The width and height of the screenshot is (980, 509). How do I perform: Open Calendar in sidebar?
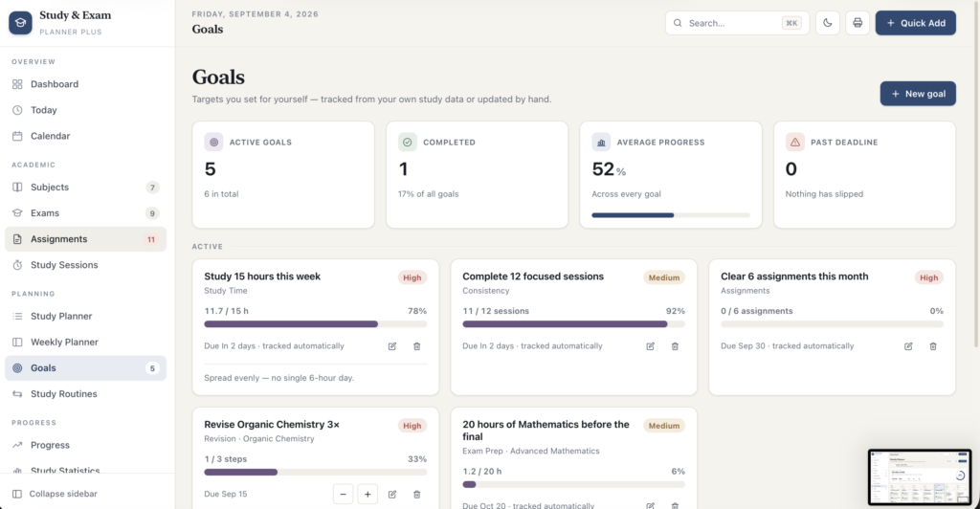[85, 136]
